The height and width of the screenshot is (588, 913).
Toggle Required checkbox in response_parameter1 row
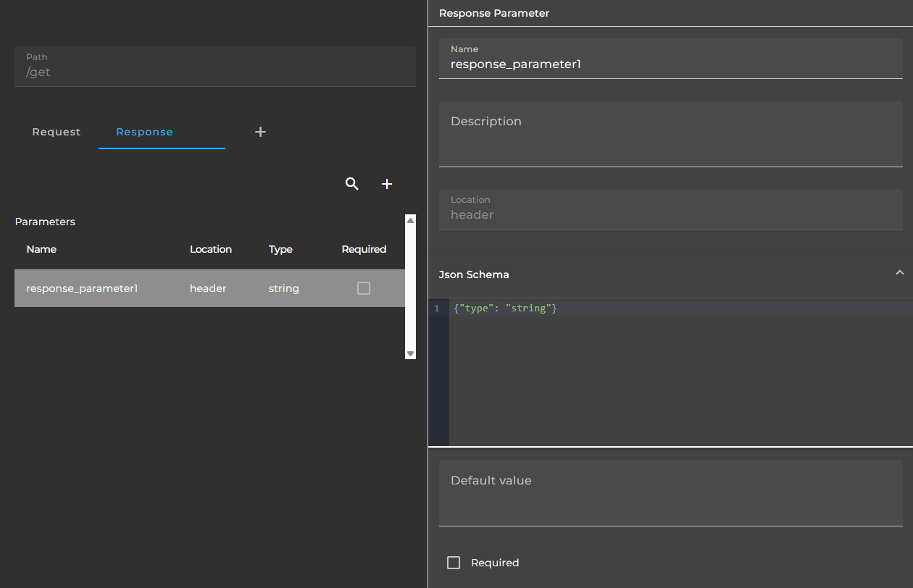(364, 288)
